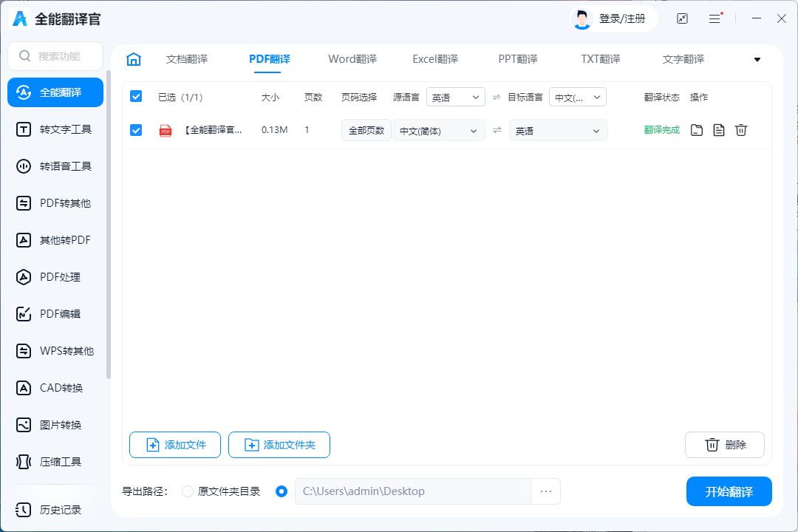Select 原文件夹目录 export option
Viewport: 798px width, 532px height.
click(x=188, y=491)
